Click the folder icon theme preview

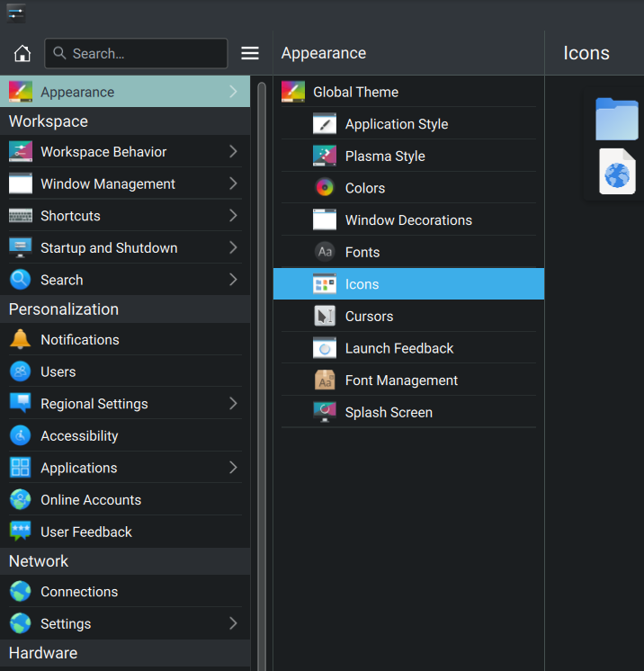(617, 119)
